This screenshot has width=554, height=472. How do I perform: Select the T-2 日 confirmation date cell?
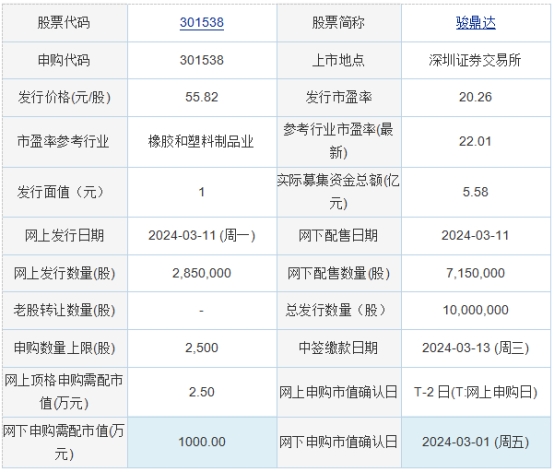pyautogui.click(x=476, y=392)
